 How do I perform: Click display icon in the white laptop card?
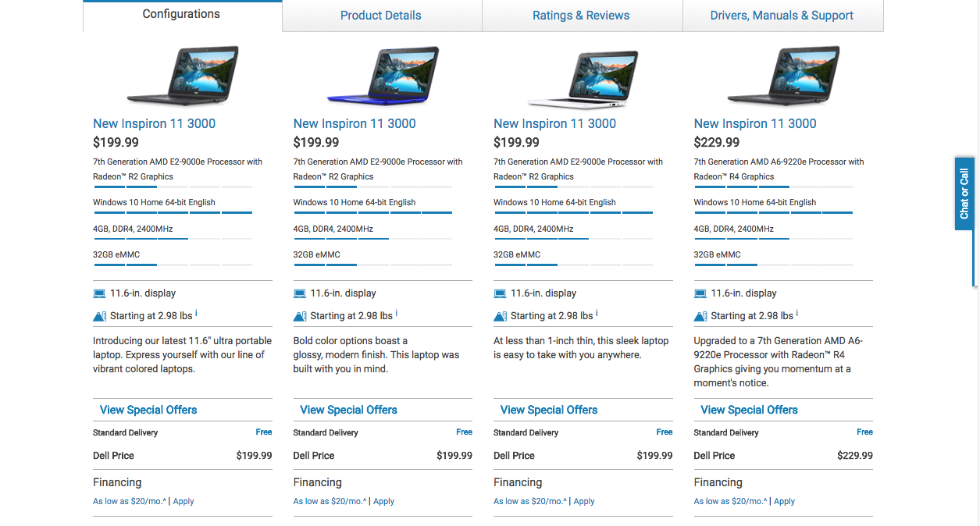coord(500,293)
